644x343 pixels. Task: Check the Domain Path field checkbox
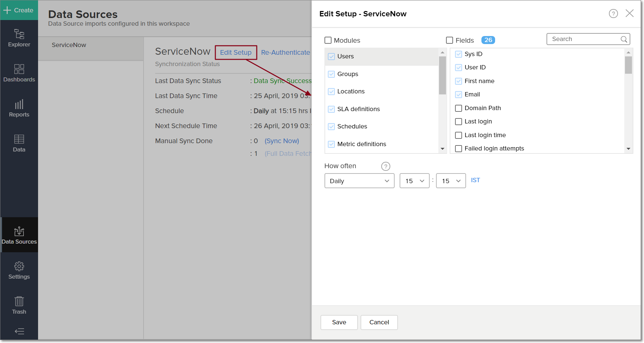click(459, 108)
